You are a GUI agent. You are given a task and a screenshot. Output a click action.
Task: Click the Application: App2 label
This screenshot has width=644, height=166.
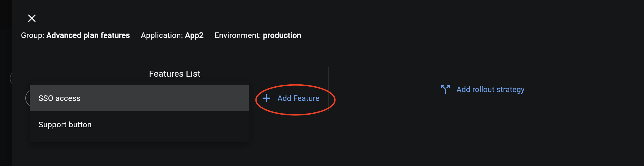click(x=172, y=35)
